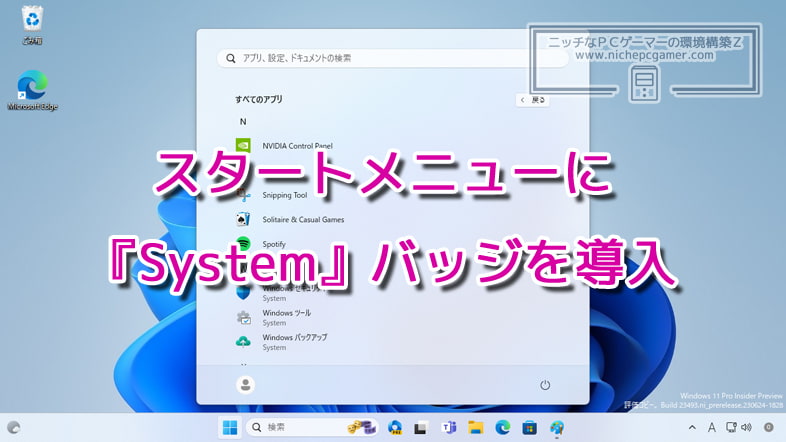Open the user account avatar menu

point(246,385)
